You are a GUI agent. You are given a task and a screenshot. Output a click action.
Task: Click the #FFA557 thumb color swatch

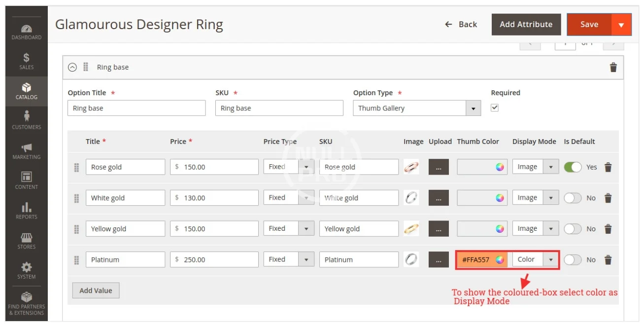coord(476,260)
